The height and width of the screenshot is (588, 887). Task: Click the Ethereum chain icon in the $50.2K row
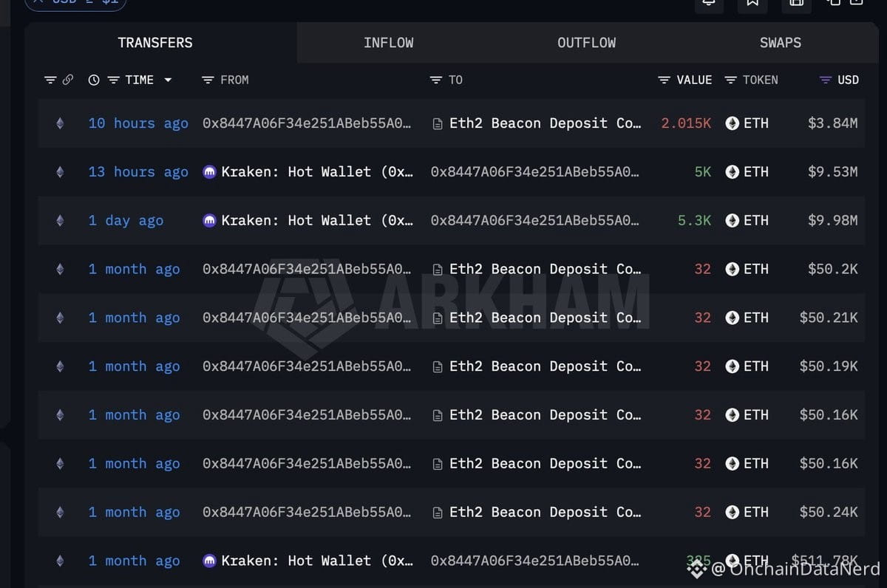pos(60,270)
